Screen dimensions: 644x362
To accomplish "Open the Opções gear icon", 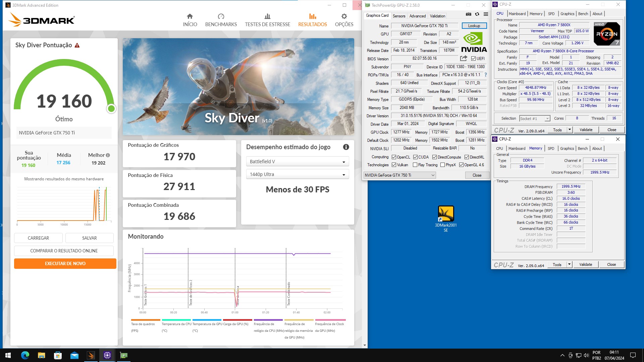I will pos(344,16).
